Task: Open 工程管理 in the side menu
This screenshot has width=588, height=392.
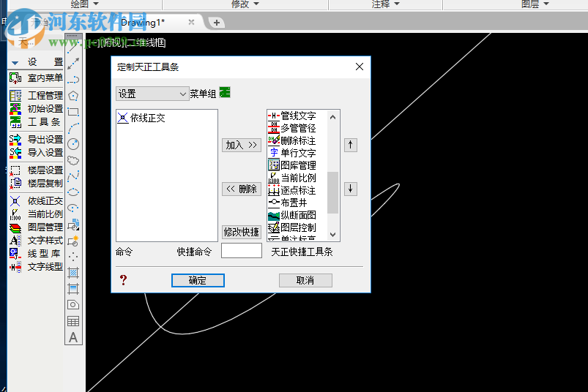Action: pos(36,95)
